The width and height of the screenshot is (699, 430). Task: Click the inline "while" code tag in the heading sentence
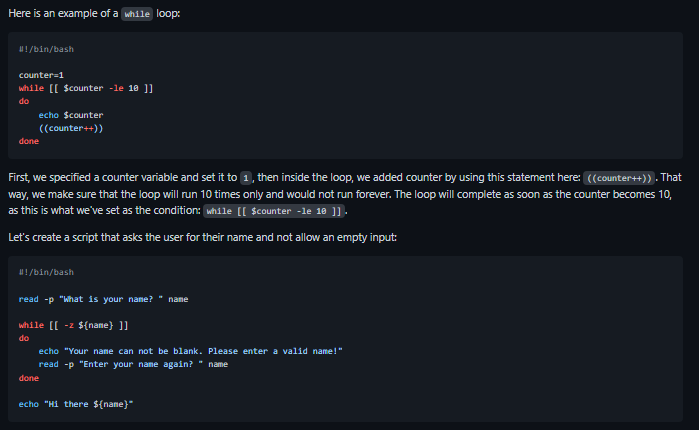coord(137,15)
